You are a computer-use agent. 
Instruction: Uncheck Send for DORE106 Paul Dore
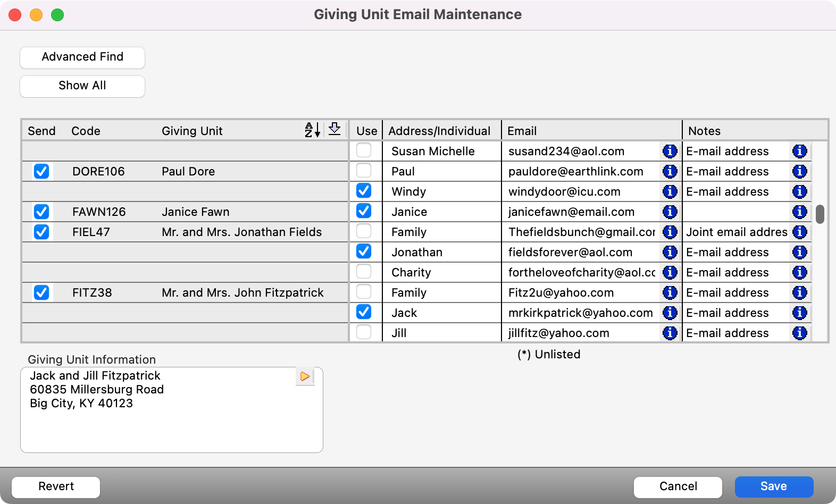(x=41, y=171)
